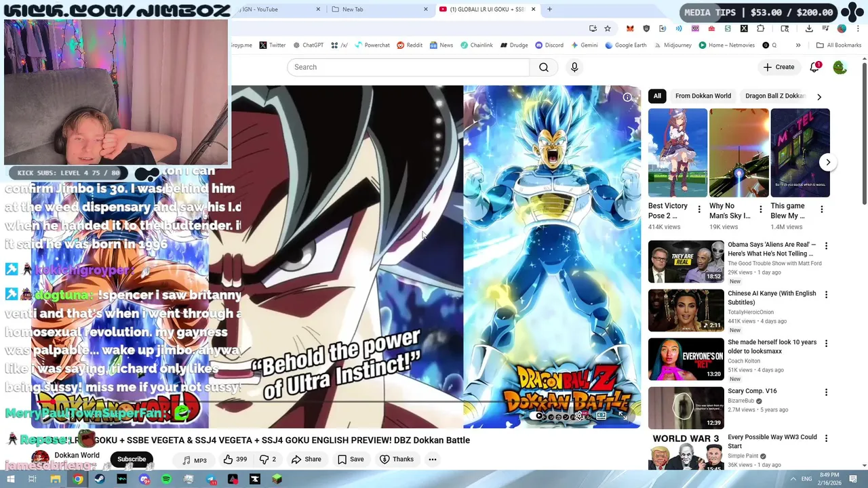The height and width of the screenshot is (488, 868).
Task: Open more actions menu under video
Action: [432, 460]
